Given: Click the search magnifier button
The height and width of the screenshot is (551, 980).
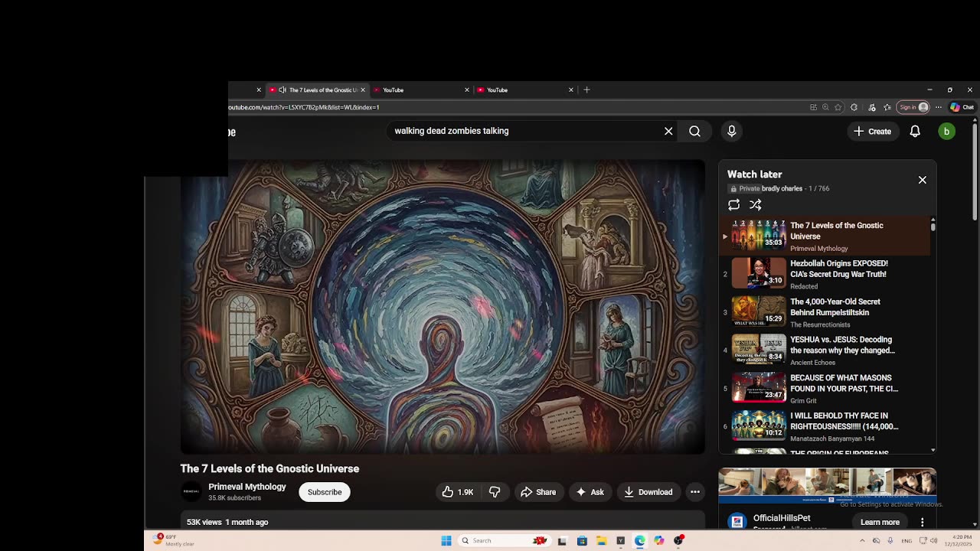Looking at the screenshot, I should (x=694, y=131).
